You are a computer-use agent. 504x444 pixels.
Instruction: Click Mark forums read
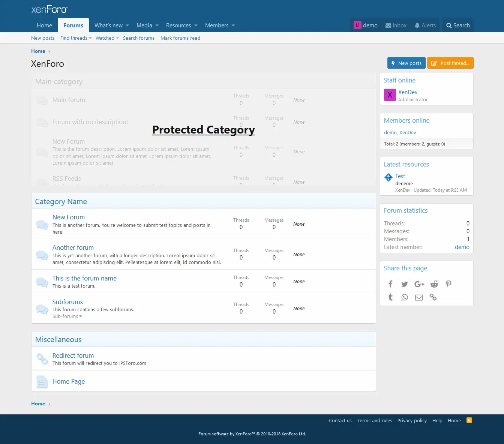180,38
